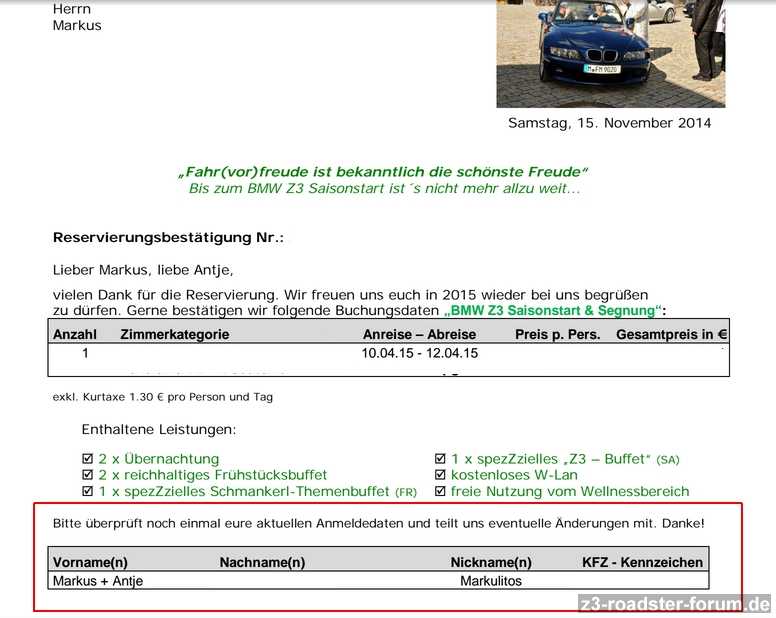Select the Nachname(n) column header
This screenshot has height=618, width=776.
pos(262,562)
